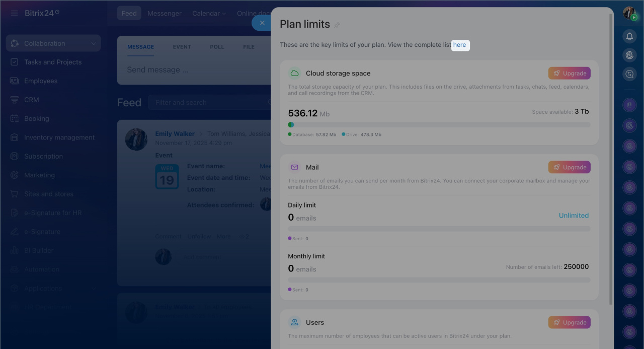
Task: Click Upgrade for Cloud storage space
Action: point(569,73)
